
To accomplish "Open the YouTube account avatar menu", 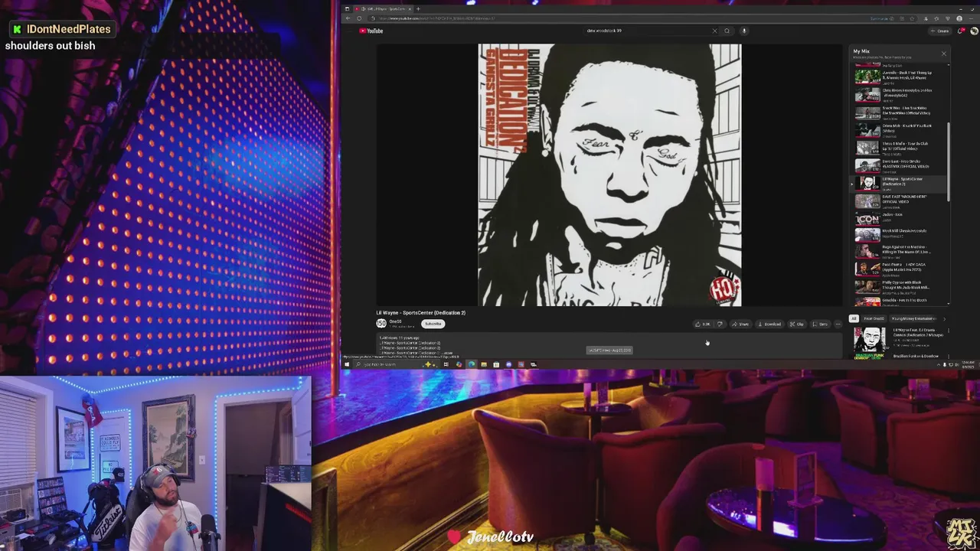I will (x=974, y=31).
